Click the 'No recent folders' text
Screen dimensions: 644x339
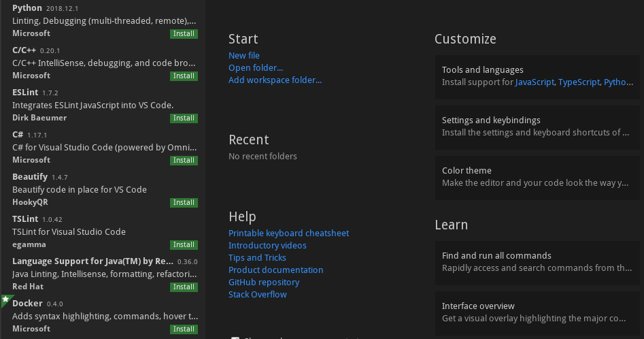click(262, 157)
